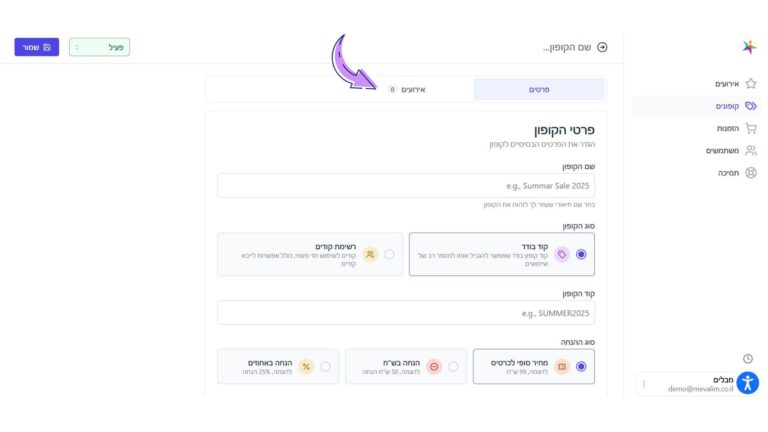Switch to the אירועים tab
This screenshot has height=432, width=768.
click(x=407, y=89)
